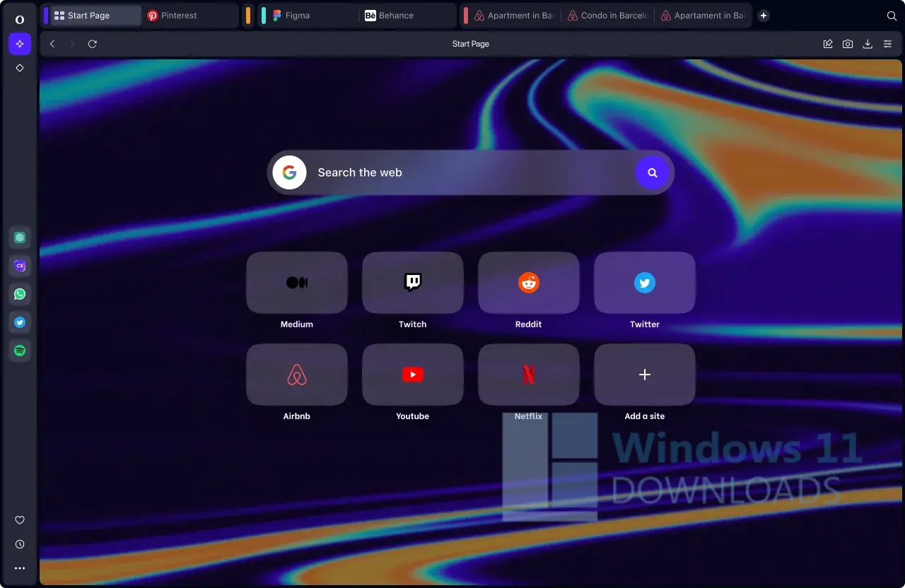905x588 pixels.
Task: Open history clock icon in sidebar
Action: tap(20, 544)
